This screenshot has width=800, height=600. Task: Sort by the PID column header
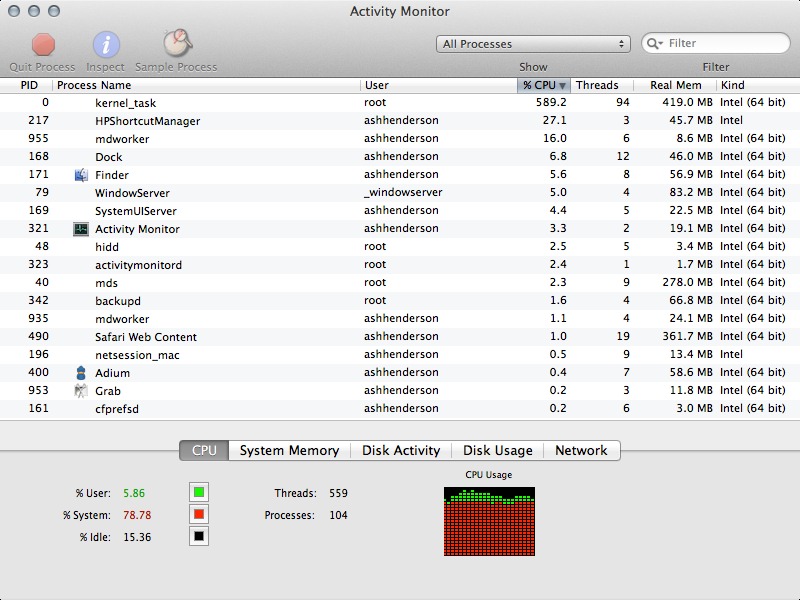(27, 85)
